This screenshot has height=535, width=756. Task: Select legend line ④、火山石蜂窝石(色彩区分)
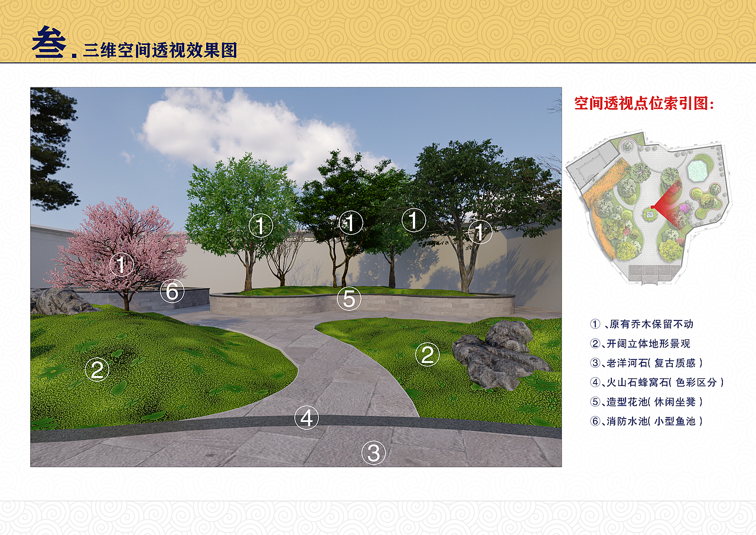coord(657,382)
